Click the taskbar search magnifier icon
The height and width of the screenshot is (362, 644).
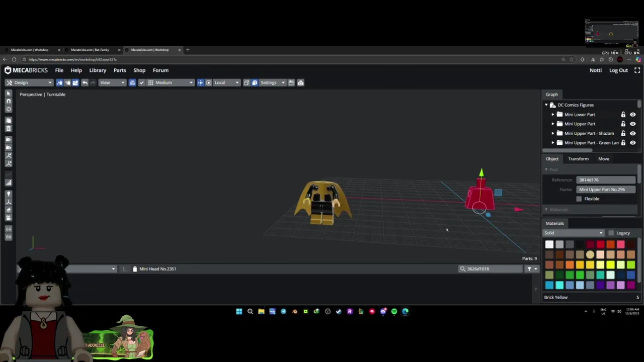tap(250, 311)
